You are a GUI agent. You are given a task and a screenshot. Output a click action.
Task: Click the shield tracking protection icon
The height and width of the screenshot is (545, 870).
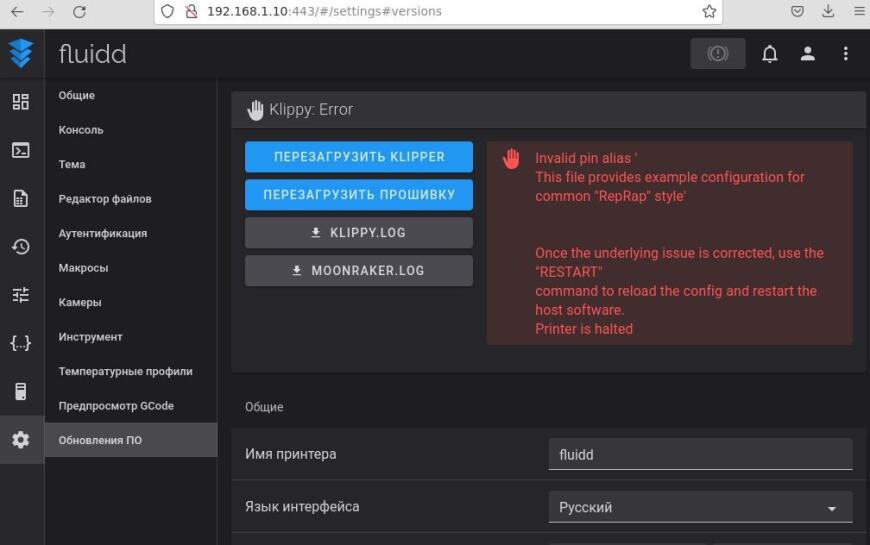pos(168,11)
